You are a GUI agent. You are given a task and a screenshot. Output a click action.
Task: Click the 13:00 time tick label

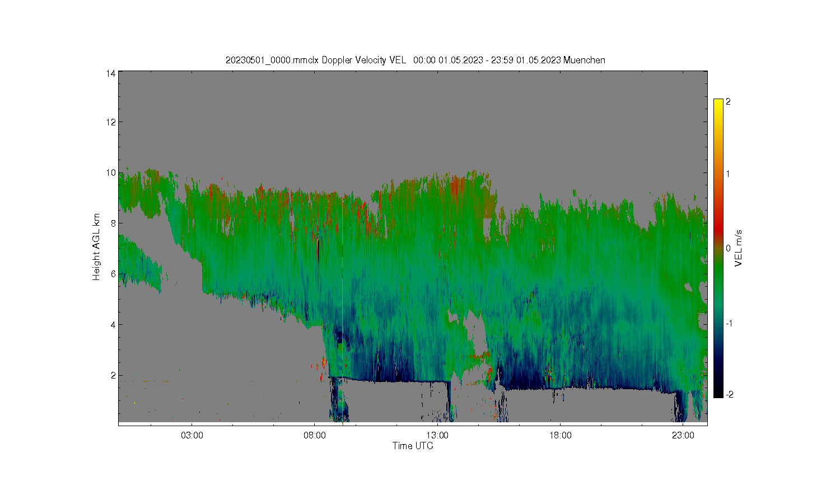click(437, 435)
